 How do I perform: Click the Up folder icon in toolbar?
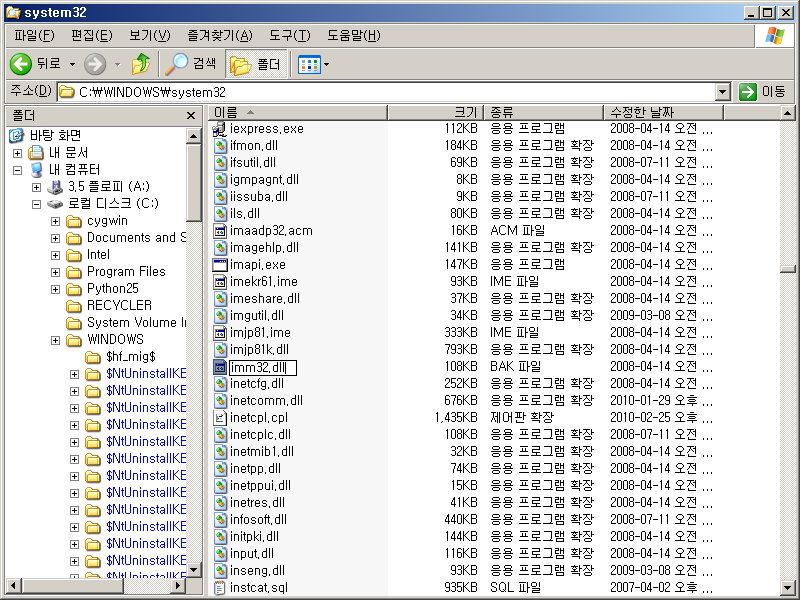(x=141, y=64)
